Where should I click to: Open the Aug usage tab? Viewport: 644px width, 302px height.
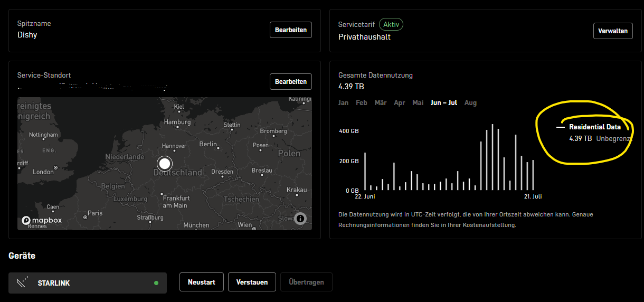pyautogui.click(x=470, y=103)
